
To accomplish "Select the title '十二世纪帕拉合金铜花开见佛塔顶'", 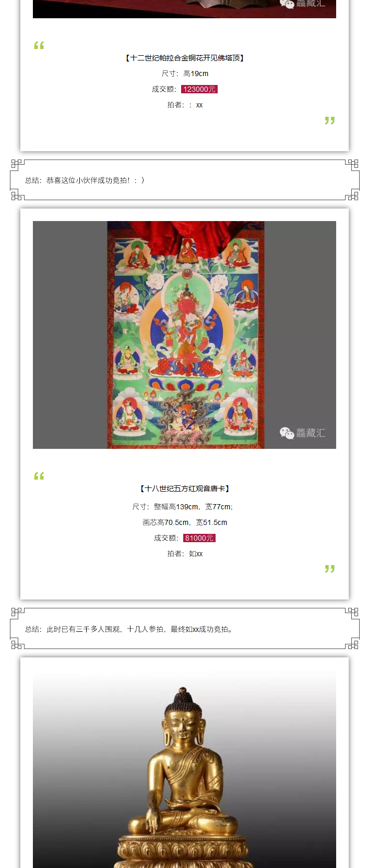I will point(185,58).
